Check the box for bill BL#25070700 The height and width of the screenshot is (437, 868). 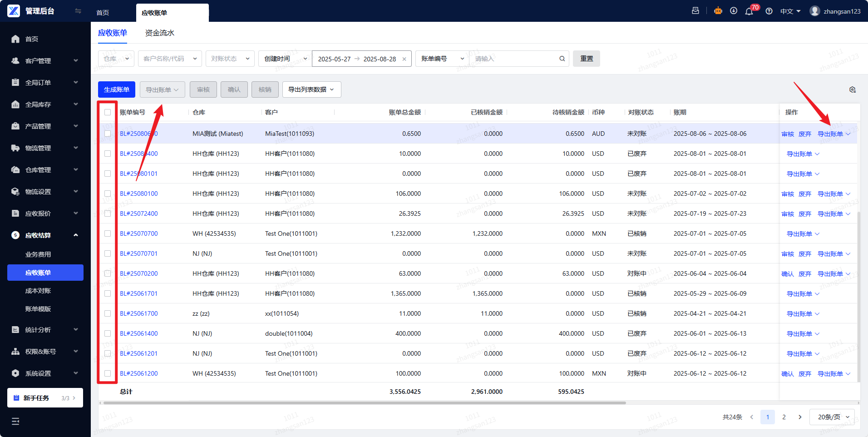click(x=108, y=233)
